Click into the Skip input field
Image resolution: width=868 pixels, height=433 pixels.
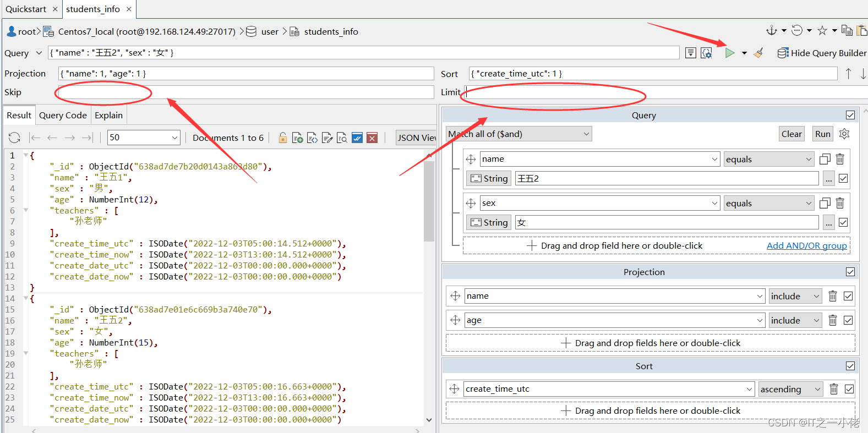tap(245, 92)
